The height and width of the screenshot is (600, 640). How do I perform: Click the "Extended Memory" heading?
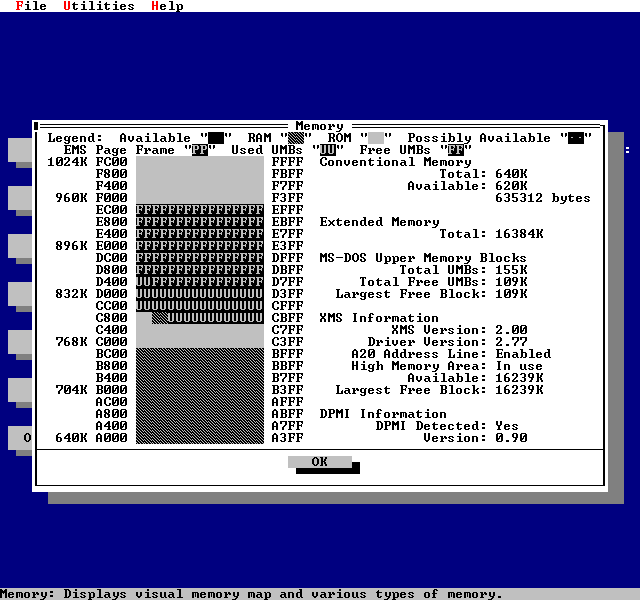[380, 222]
